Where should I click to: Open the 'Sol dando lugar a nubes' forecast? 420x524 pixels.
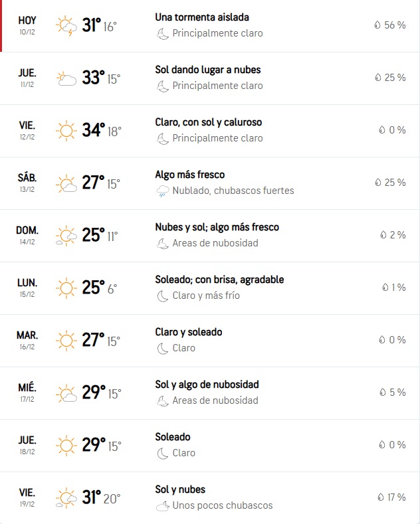[x=207, y=70]
